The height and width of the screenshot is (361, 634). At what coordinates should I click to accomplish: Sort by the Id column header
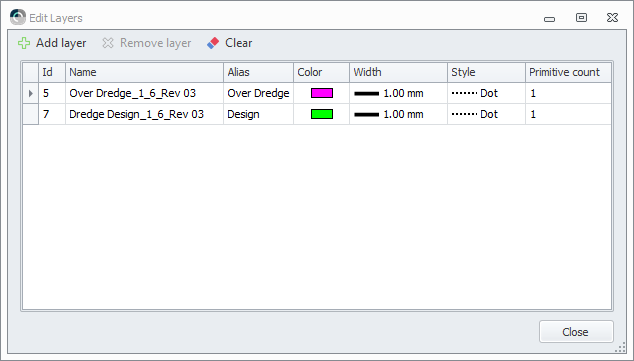(x=52, y=72)
